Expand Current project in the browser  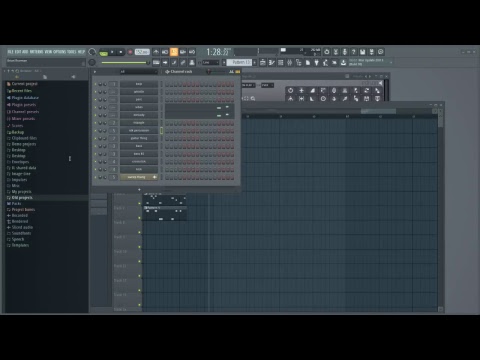tap(22, 84)
